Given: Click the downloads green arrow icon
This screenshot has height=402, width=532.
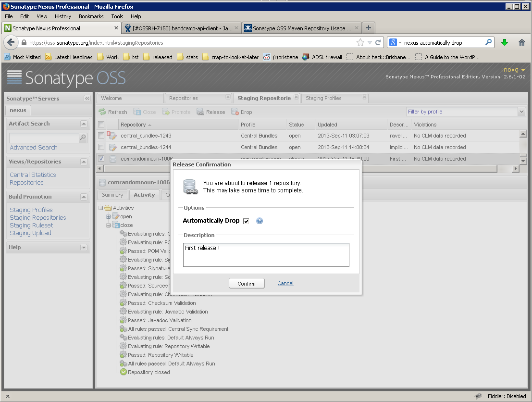Looking at the screenshot, I should tap(505, 42).
